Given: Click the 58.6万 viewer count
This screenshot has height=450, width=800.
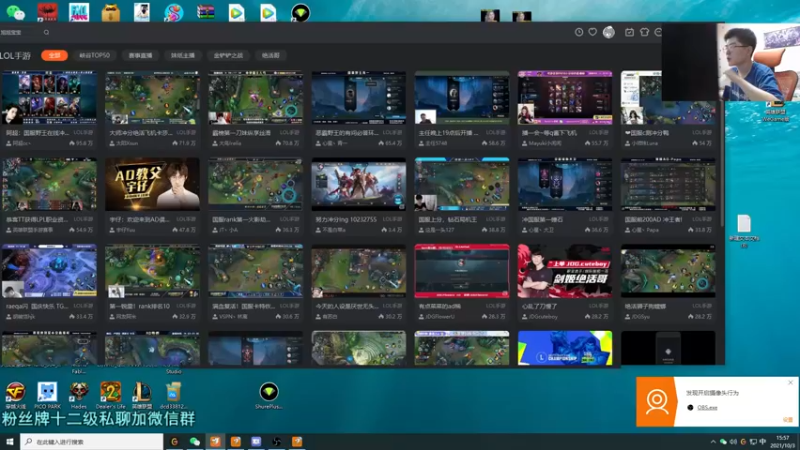Looking at the screenshot, I should coord(495,143).
